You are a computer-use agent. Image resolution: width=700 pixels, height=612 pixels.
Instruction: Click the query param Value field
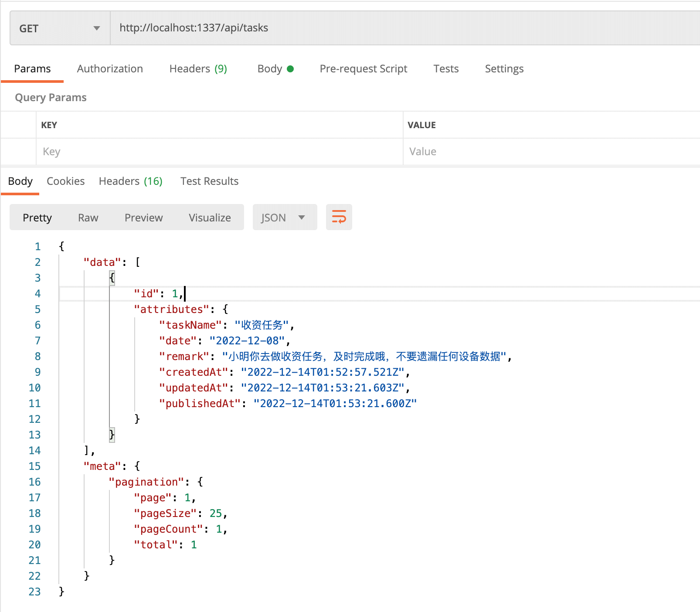551,152
